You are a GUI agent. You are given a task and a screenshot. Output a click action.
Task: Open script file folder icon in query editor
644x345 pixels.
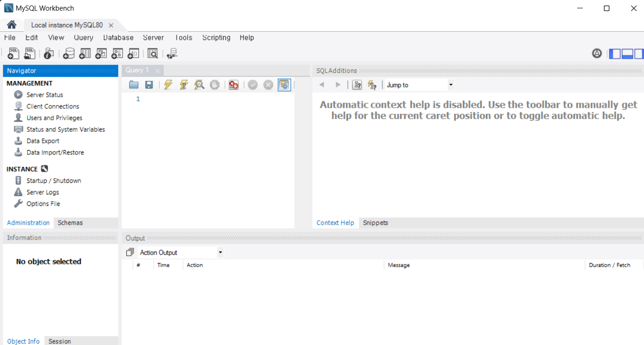134,85
